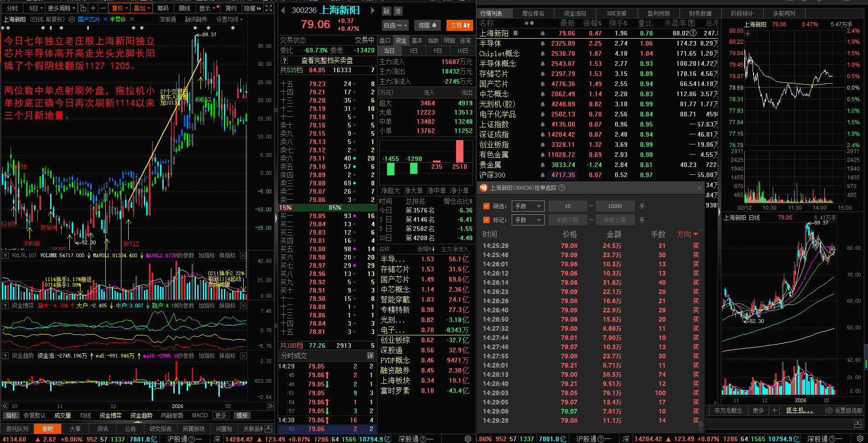Click 设置自选股 settings
Viewport: 868px width, 443px height.
coord(845,410)
